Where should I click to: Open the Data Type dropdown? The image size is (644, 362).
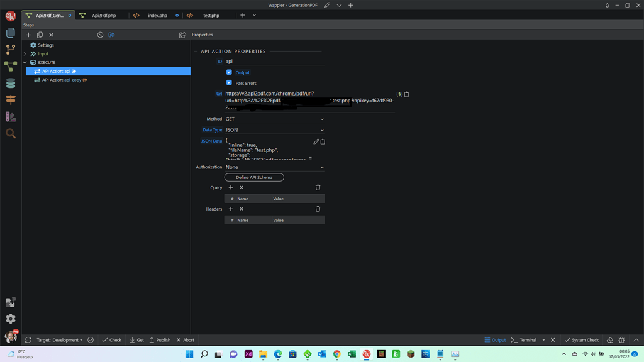274,130
